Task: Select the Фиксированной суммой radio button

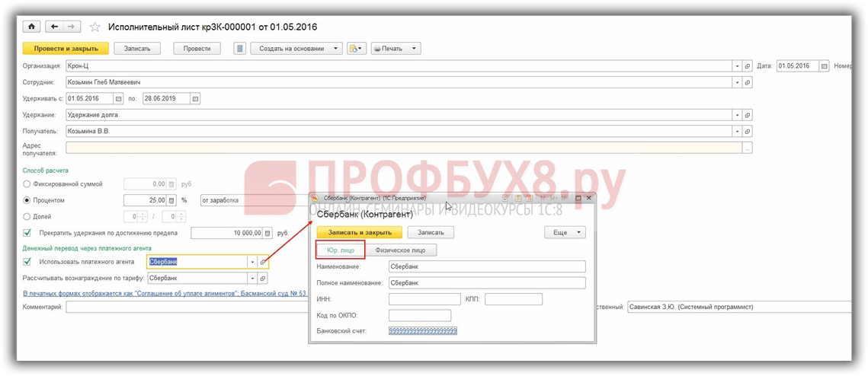Action: pos(26,184)
